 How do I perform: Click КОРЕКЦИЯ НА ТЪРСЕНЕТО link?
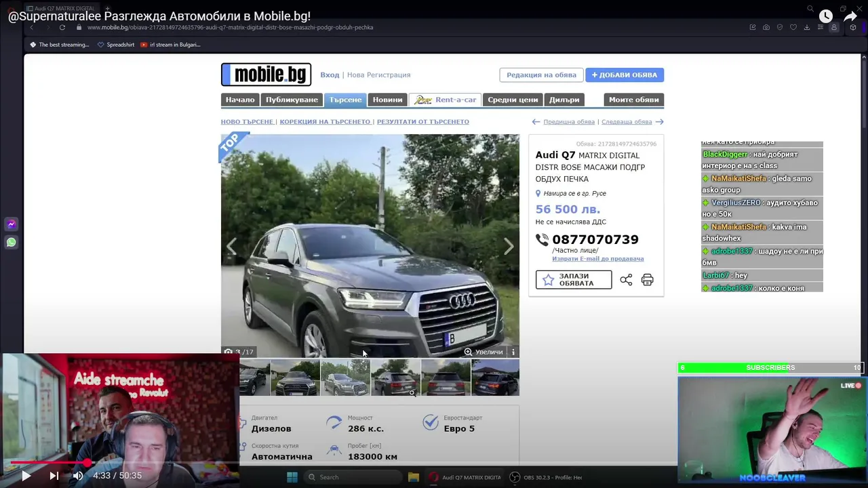pos(325,122)
